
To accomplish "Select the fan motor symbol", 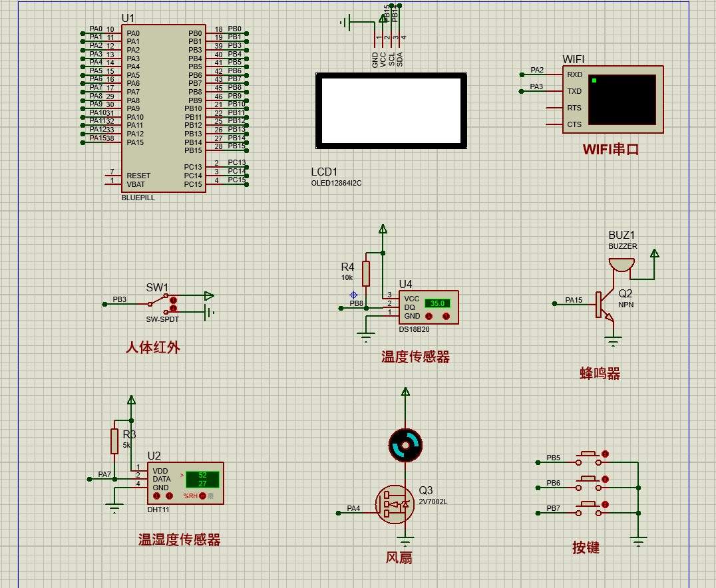I will (x=405, y=445).
